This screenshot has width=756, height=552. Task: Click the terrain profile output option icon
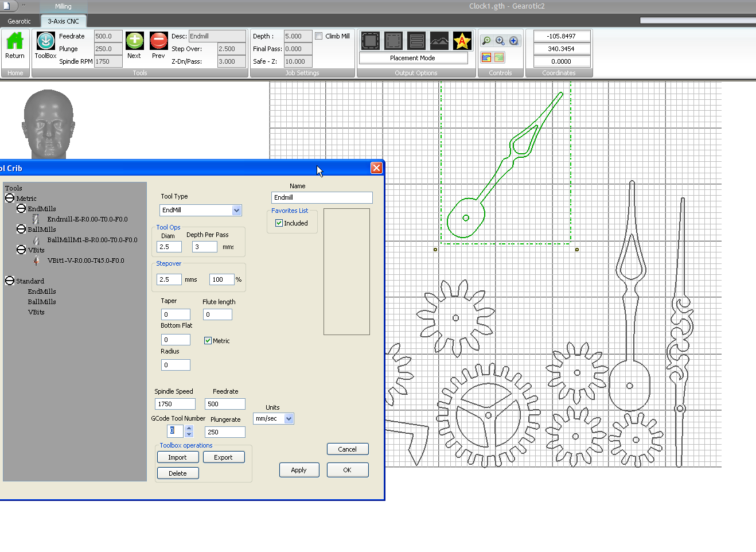pyautogui.click(x=439, y=41)
